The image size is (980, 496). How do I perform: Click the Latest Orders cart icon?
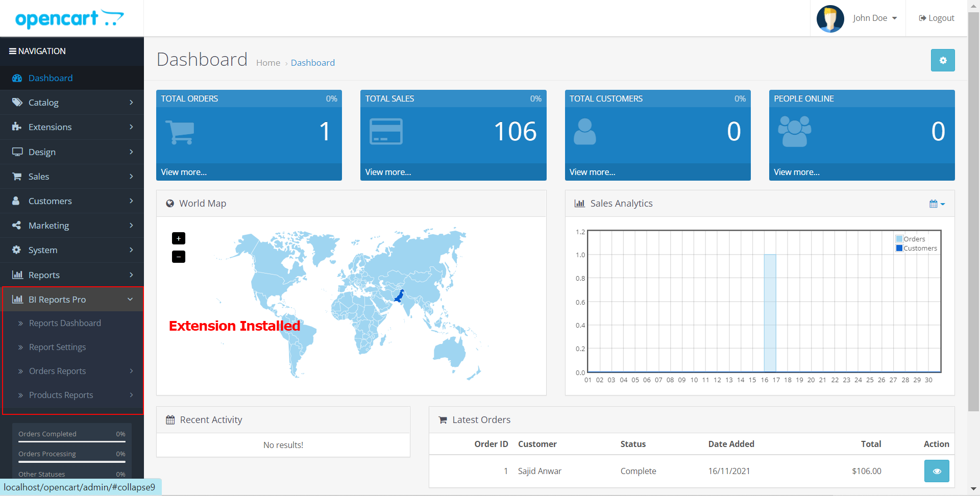443,420
